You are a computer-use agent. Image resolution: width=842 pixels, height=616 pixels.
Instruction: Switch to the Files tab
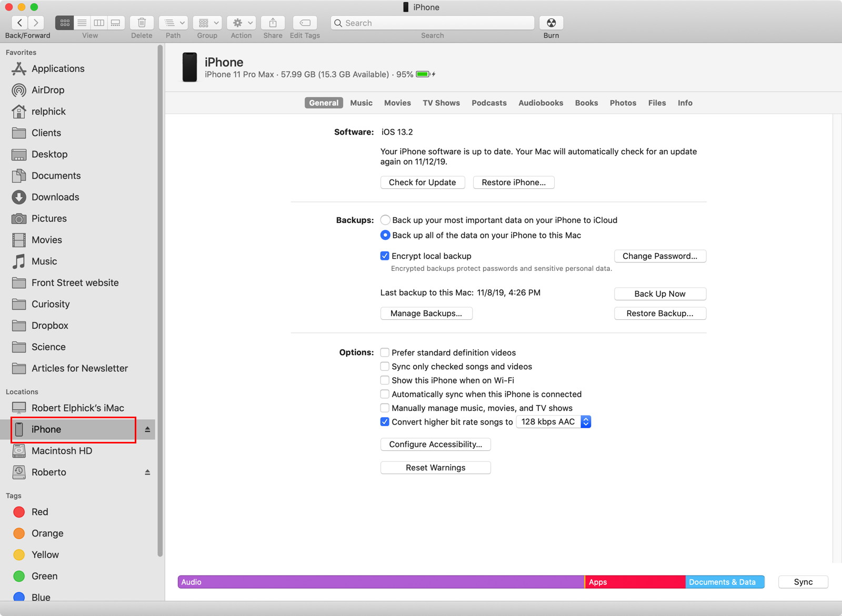657,103
